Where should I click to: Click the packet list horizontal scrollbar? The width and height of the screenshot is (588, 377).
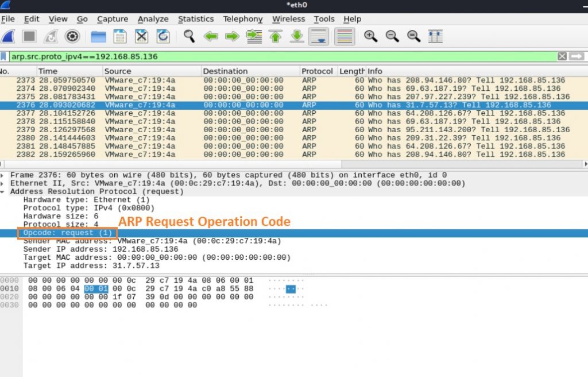[x=172, y=164]
